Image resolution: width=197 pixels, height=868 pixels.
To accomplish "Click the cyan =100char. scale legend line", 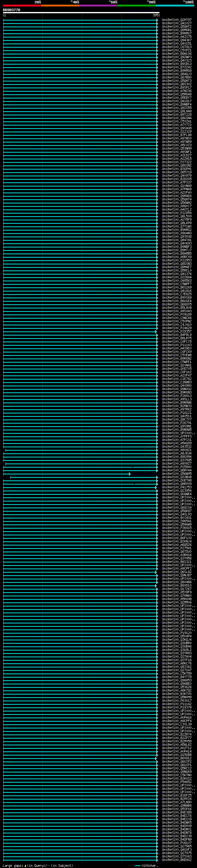I will click(x=138, y=865).
